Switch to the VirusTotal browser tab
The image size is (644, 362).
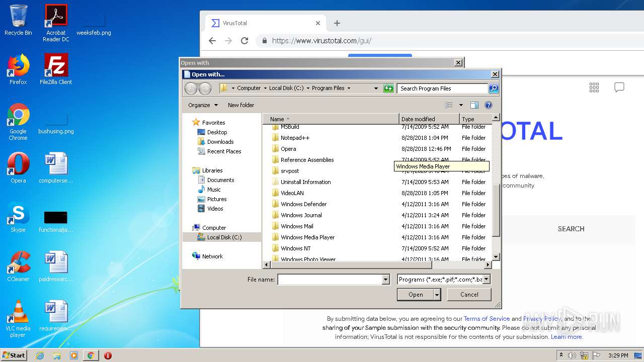tap(266, 23)
